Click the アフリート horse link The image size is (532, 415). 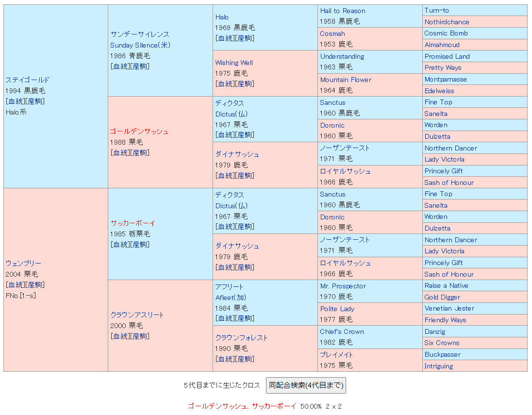229,287
